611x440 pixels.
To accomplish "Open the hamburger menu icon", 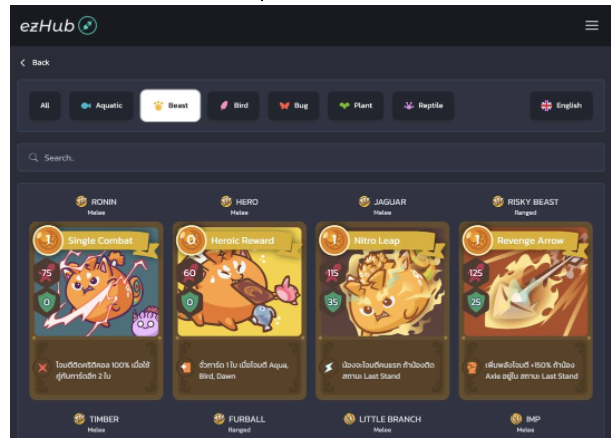I will click(x=591, y=25).
